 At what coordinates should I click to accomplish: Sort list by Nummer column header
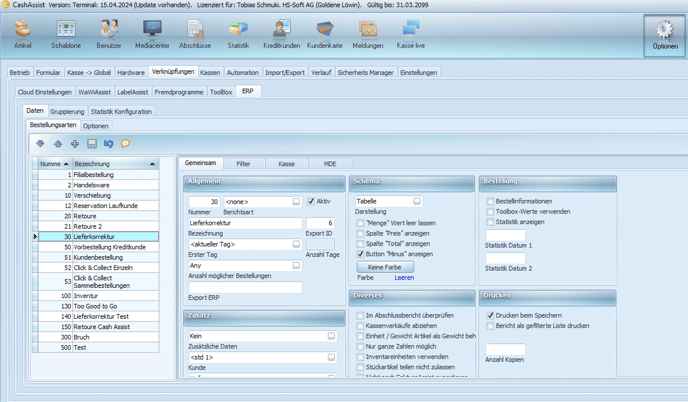tap(55, 164)
